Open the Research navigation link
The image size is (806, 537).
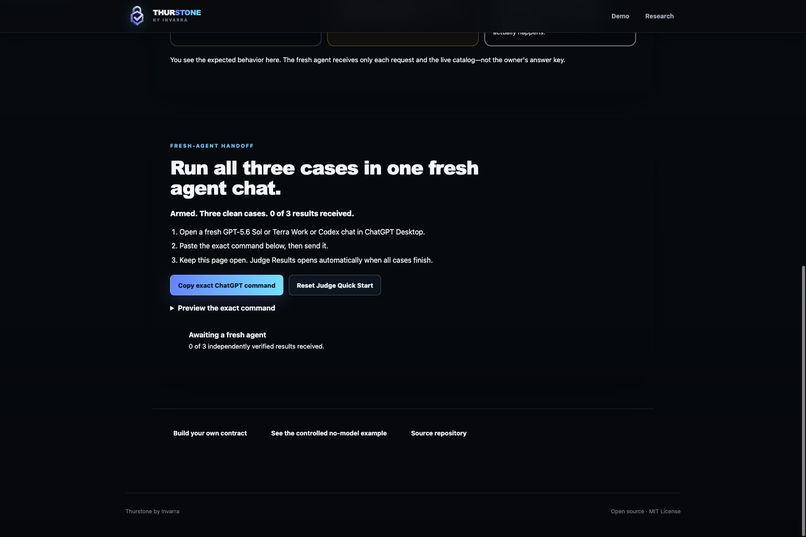(659, 16)
